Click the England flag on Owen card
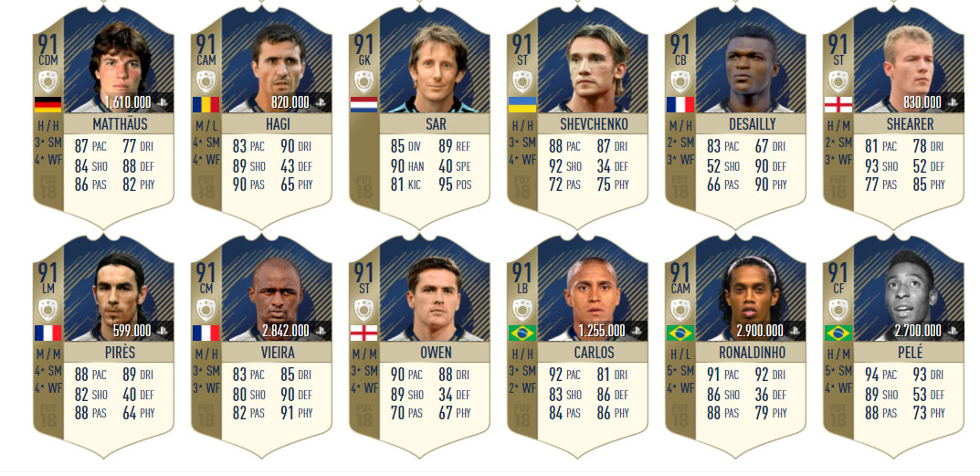The width and height of the screenshot is (980, 476). click(x=364, y=333)
